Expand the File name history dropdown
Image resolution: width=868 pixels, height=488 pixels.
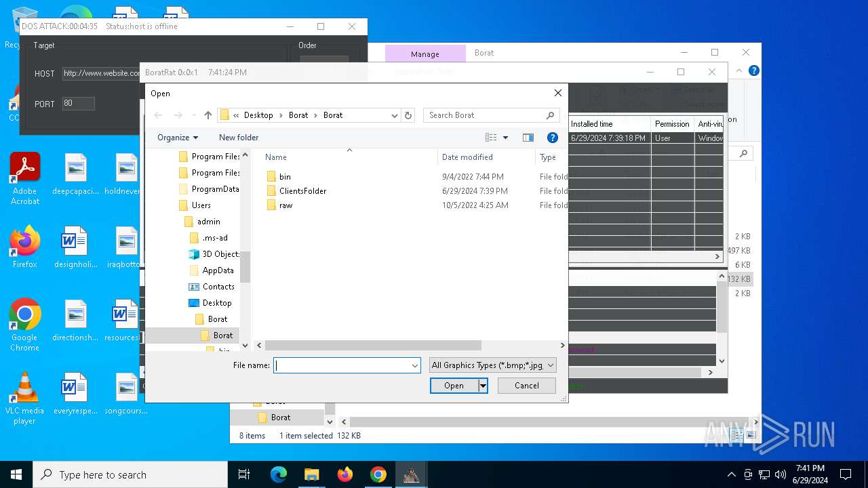[415, 365]
